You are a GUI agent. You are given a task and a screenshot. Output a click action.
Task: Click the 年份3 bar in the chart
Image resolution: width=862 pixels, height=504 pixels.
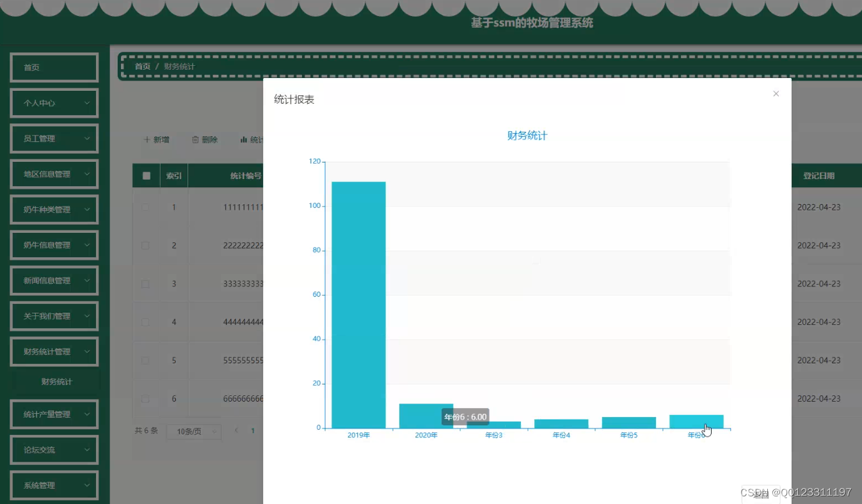pyautogui.click(x=493, y=425)
